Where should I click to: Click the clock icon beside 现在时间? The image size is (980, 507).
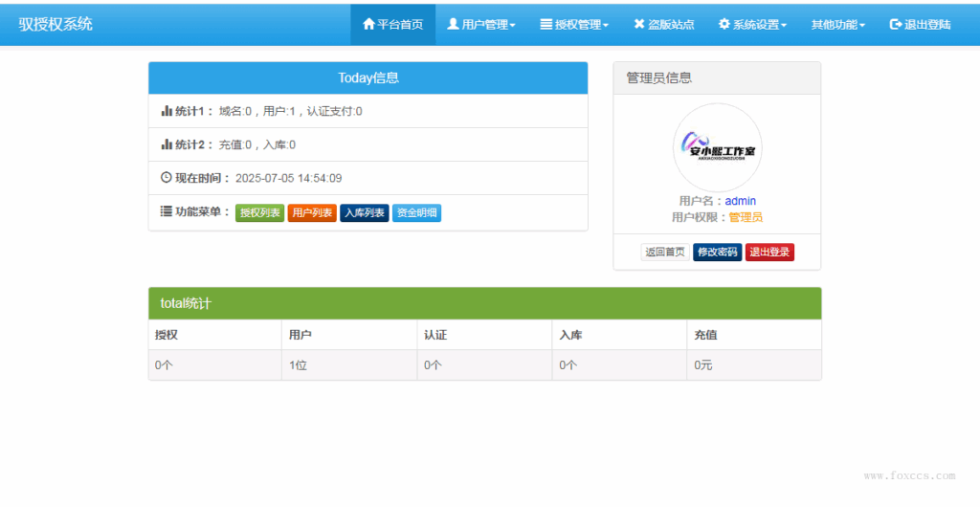pyautogui.click(x=167, y=177)
